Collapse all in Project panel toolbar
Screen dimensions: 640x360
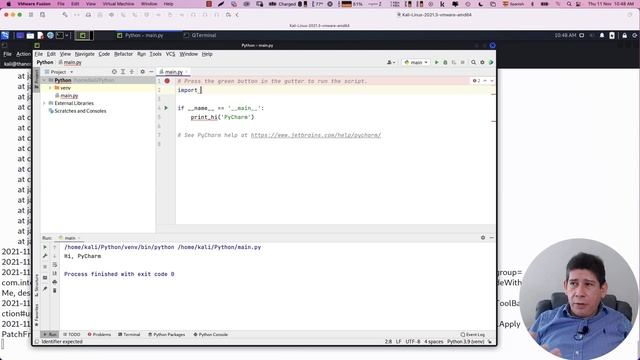coord(132,72)
